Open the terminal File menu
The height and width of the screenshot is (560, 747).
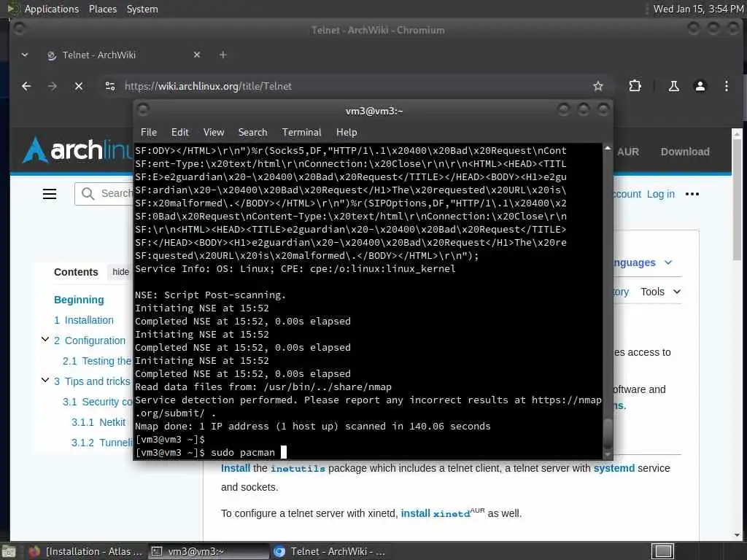point(149,133)
